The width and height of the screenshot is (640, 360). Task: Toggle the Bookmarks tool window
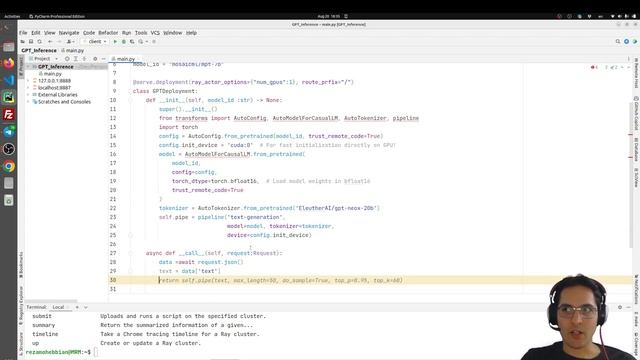pyautogui.click(x=21, y=265)
